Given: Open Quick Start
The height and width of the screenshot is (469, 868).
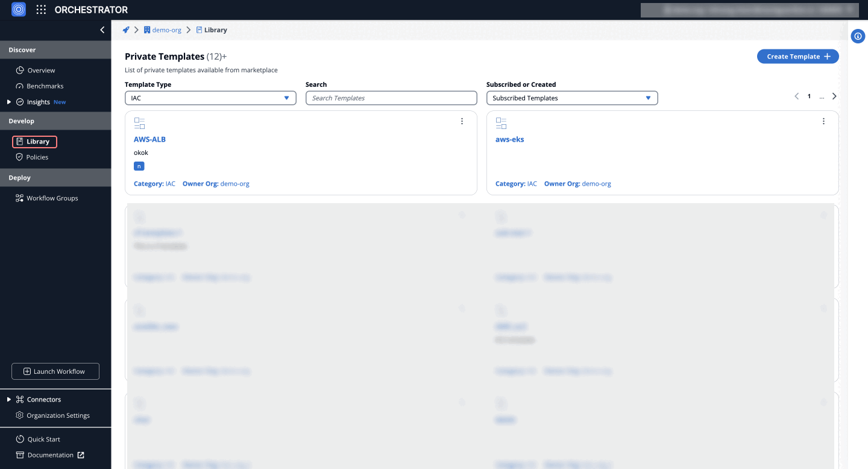Looking at the screenshot, I should [x=43, y=439].
